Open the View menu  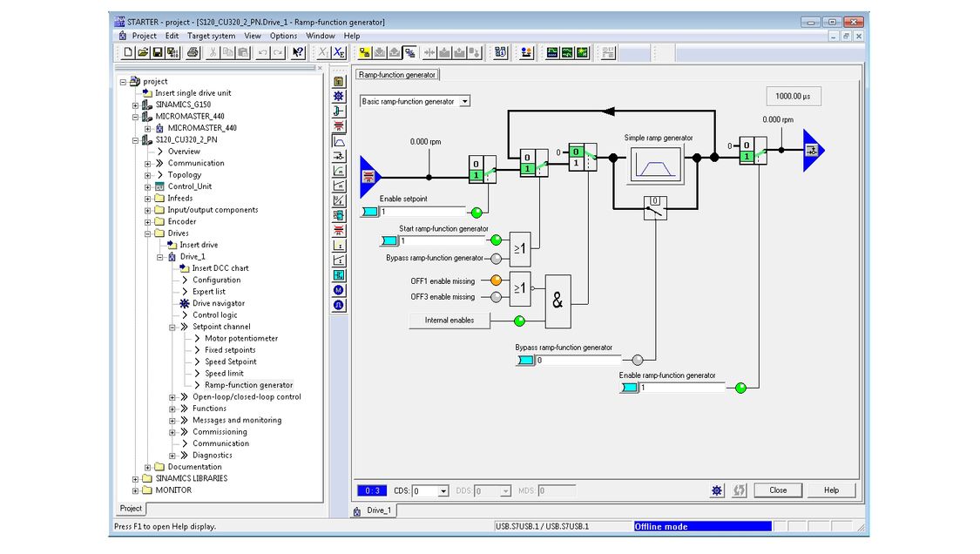click(253, 36)
